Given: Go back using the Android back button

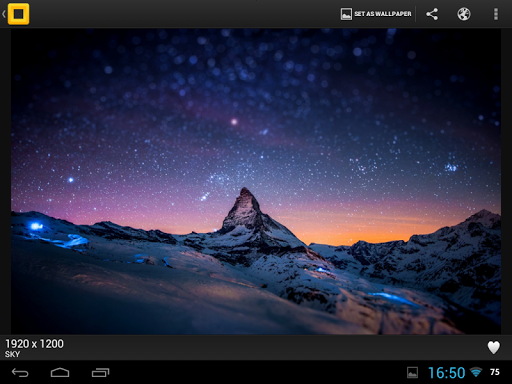Looking at the screenshot, I should click(20, 372).
